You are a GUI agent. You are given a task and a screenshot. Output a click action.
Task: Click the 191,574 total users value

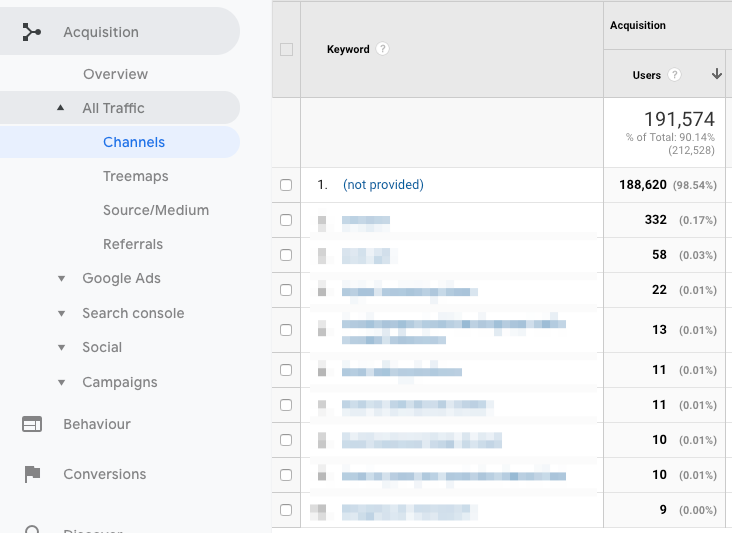click(x=679, y=119)
